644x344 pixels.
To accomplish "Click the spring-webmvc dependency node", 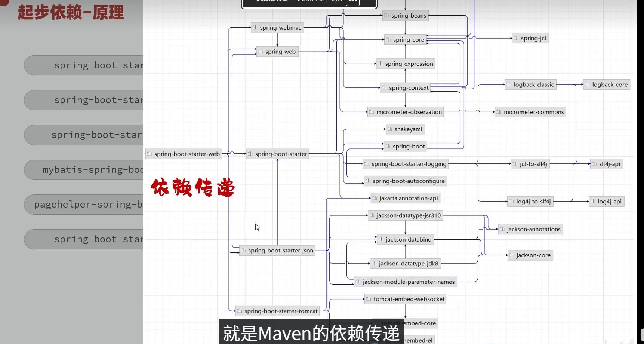I will pyautogui.click(x=277, y=28).
